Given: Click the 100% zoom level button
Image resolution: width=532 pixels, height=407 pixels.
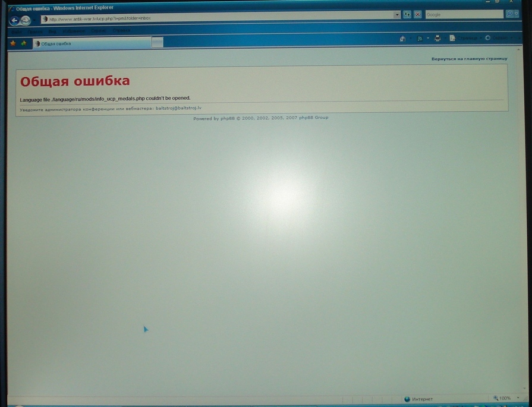Looking at the screenshot, I should 502,398.
